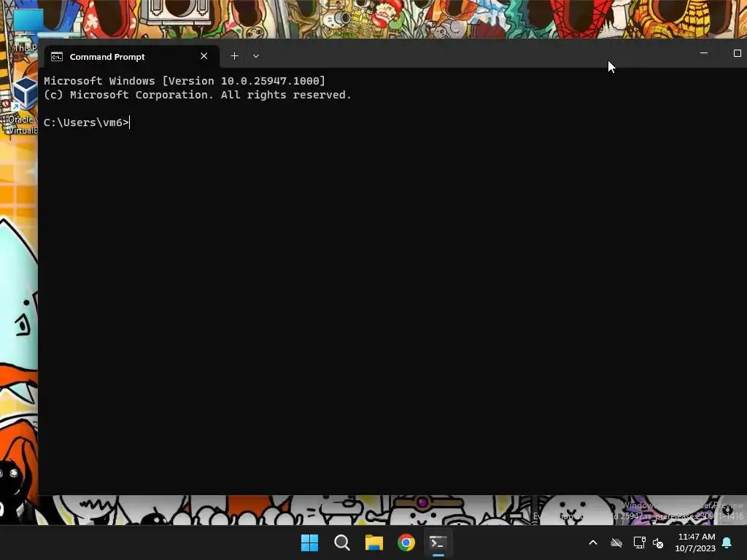
Task: Close the Command Prompt tab
Action: [204, 56]
